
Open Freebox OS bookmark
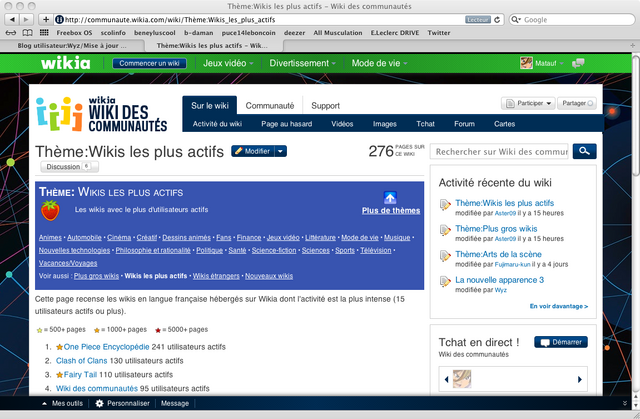(74, 33)
